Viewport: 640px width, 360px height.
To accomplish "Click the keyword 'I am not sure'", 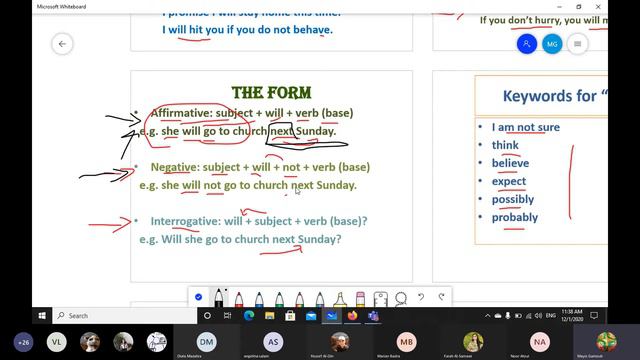I will click(x=526, y=127).
